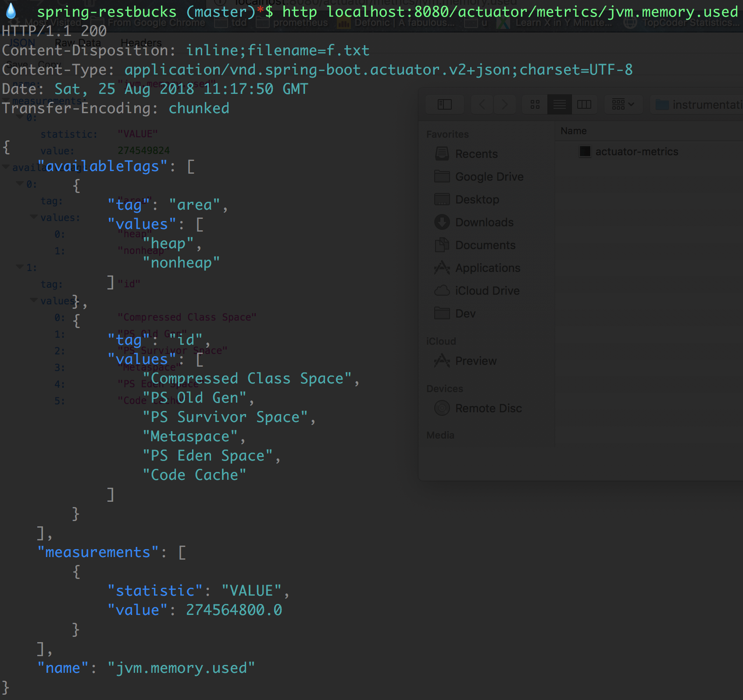Switch to the Headers tab

click(x=141, y=43)
